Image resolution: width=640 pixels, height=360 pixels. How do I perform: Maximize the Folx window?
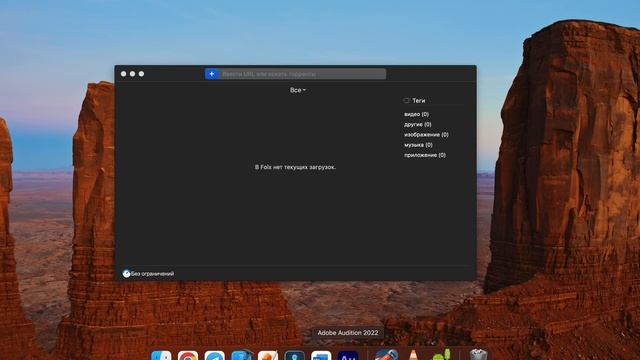click(141, 74)
